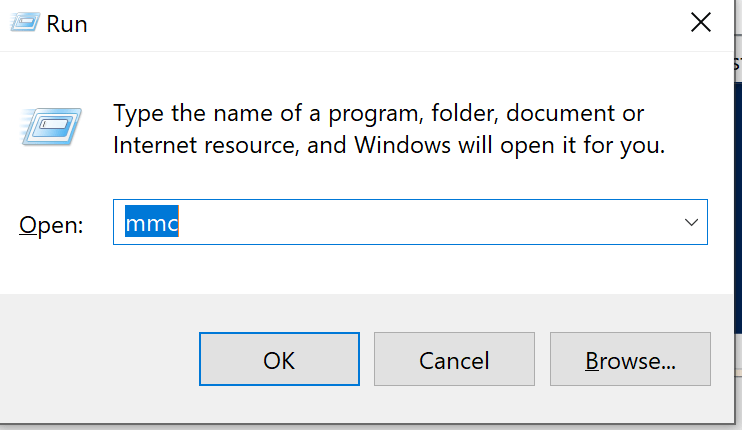The image size is (742, 430).
Task: Click the highlighted "mmc" text
Action: pyautogui.click(x=151, y=222)
